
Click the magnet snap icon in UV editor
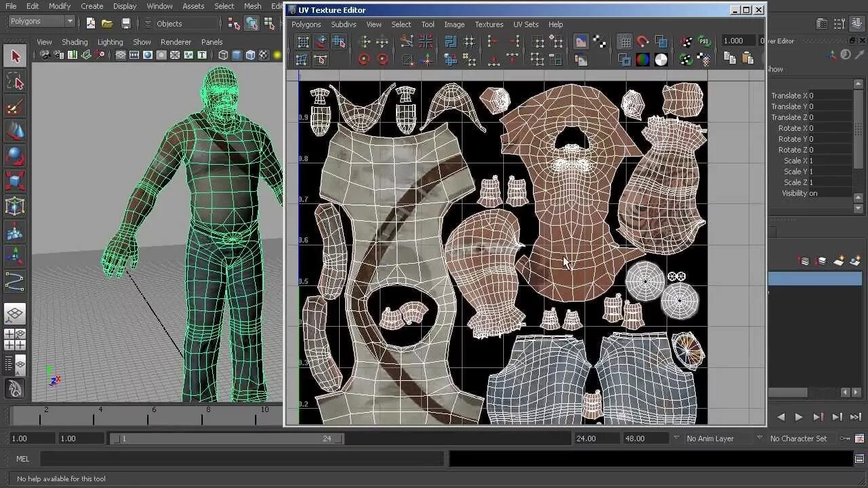(643, 42)
